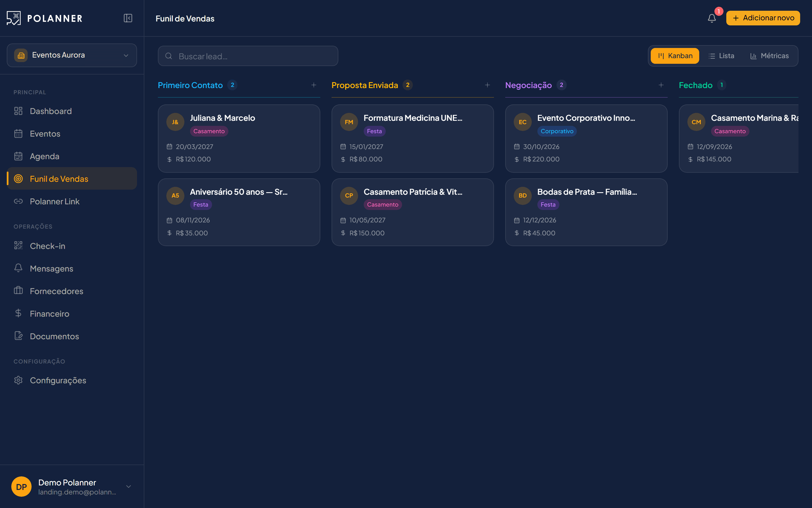Open the notifications bell
The image size is (812, 508).
pos(712,18)
